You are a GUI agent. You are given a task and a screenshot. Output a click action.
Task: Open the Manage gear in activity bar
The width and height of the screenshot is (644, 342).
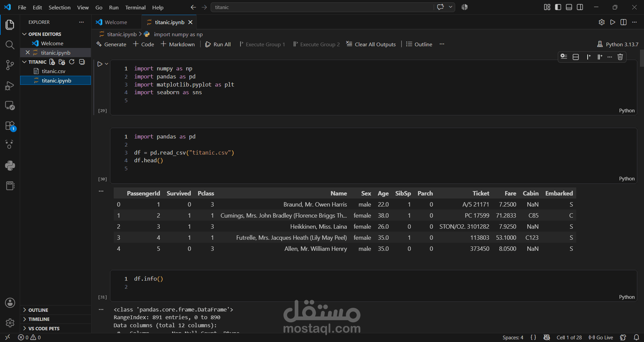10,323
